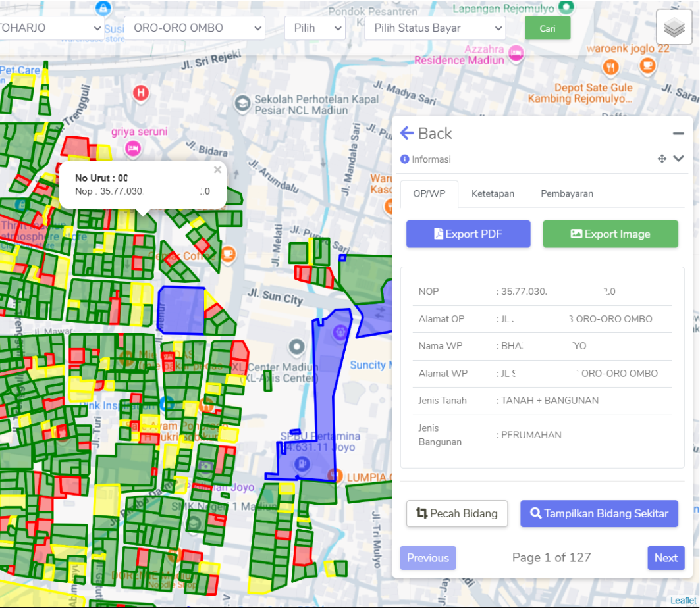
Task: Click the Back text in panel header
Action: pyautogui.click(x=435, y=134)
